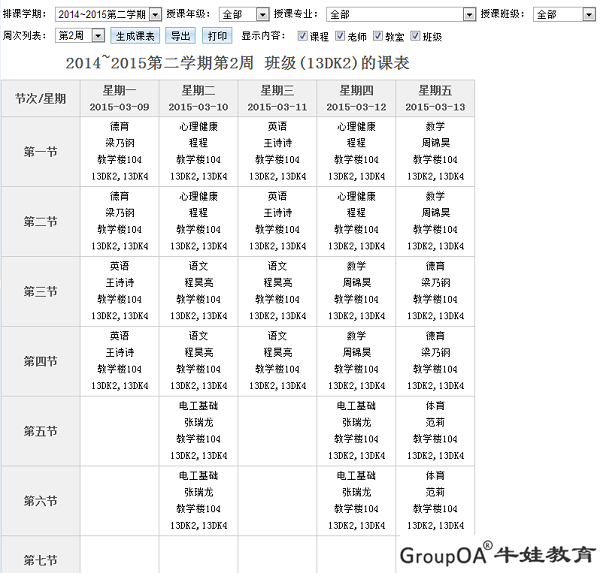Toggle the 老师 display checkbox
The image size is (600, 573).
point(339,36)
